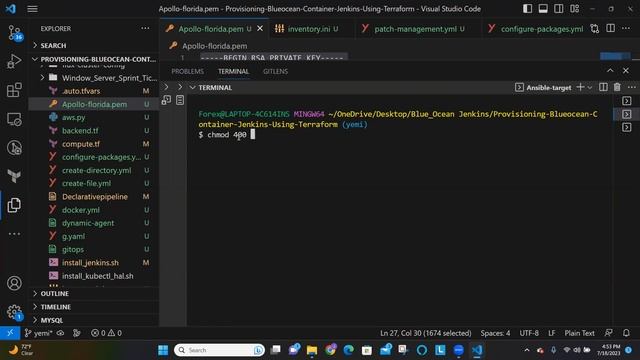Open the Remote Explorer view
Screen dimensions: 640x360
pyautogui.click(x=14, y=119)
